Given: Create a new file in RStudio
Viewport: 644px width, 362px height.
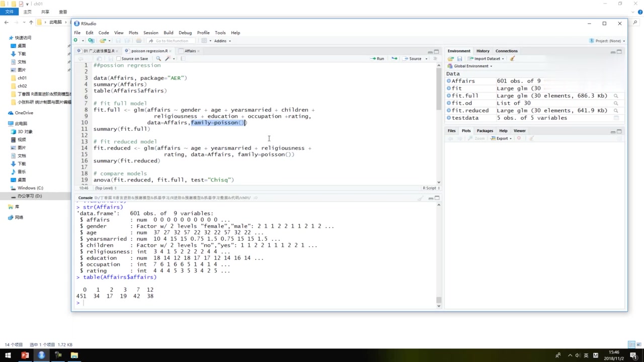Looking at the screenshot, I should click(76, 41).
